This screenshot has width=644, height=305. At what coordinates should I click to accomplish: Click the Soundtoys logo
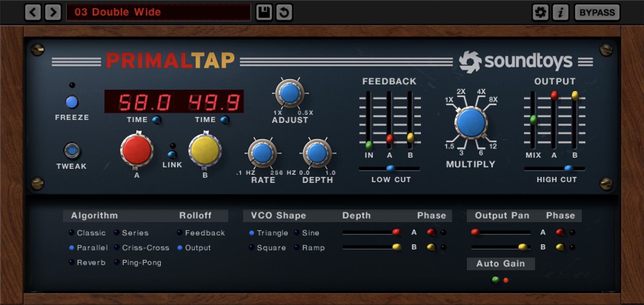[516, 62]
